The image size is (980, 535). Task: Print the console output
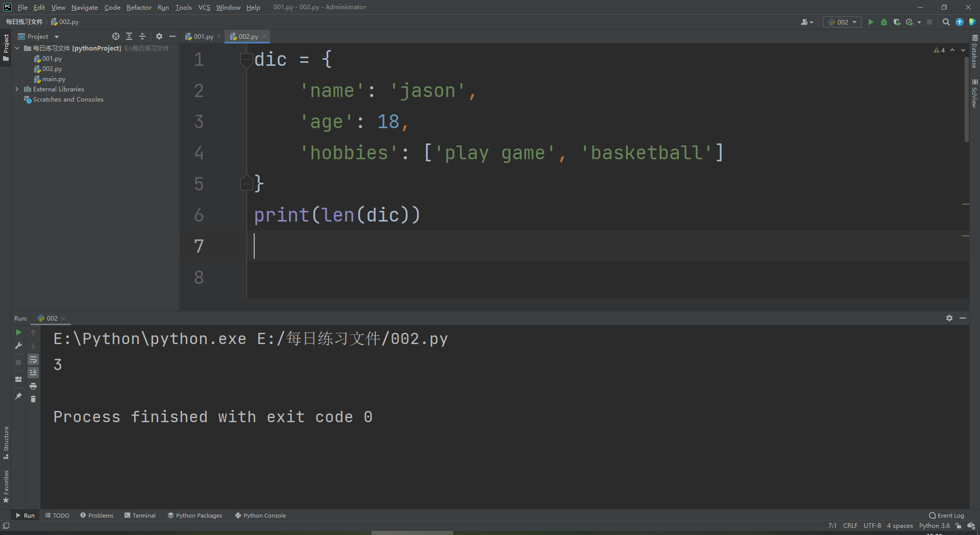point(33,386)
